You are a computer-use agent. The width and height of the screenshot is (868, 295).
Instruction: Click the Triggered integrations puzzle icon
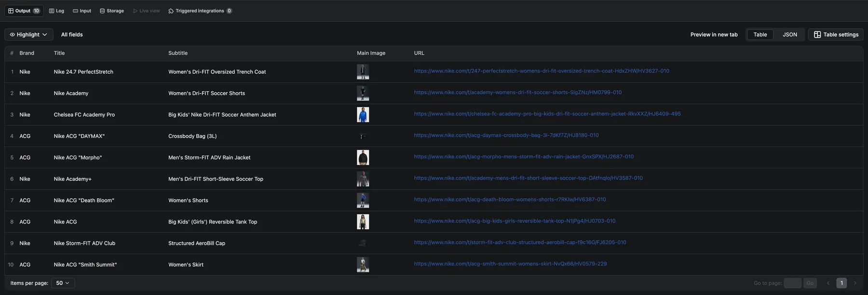click(x=171, y=11)
